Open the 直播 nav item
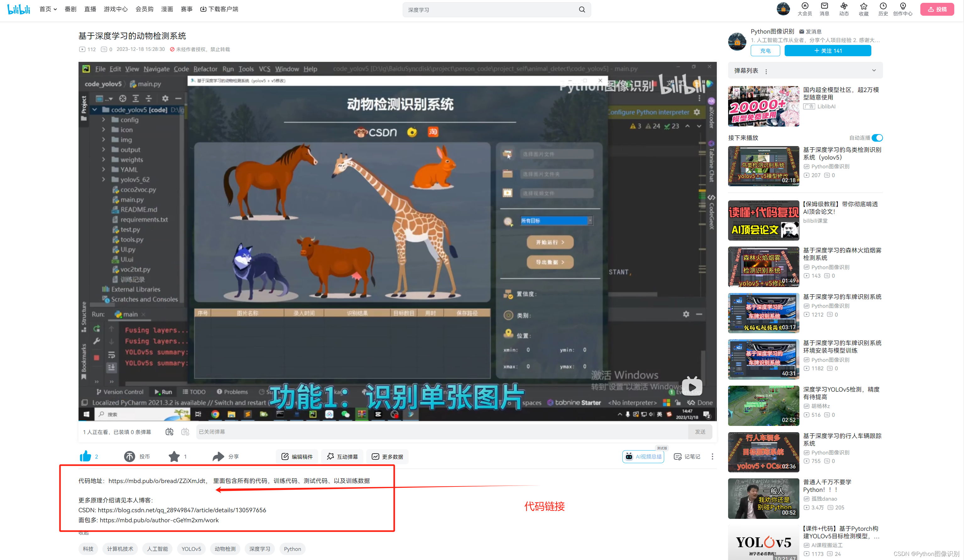The height and width of the screenshot is (560, 964). [90, 9]
